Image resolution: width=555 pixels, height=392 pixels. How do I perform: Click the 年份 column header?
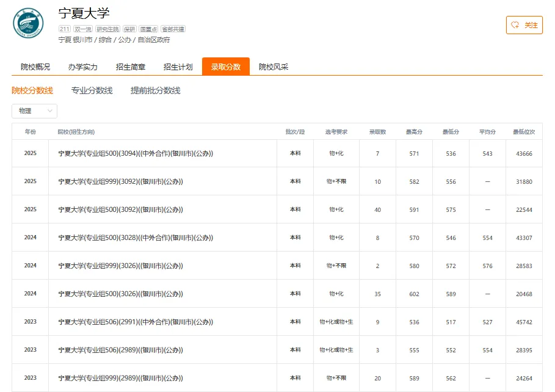[x=30, y=132]
